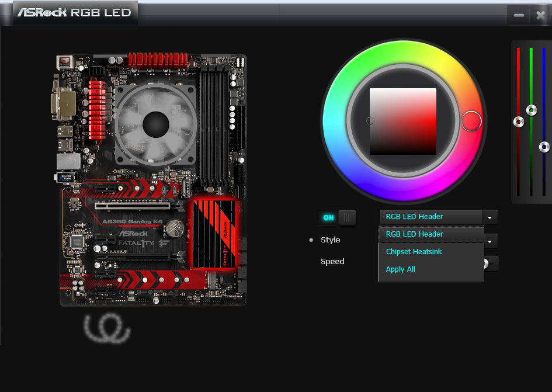Click the blue channel slider knob
Viewport: 552px width, 392px height.
544,147
